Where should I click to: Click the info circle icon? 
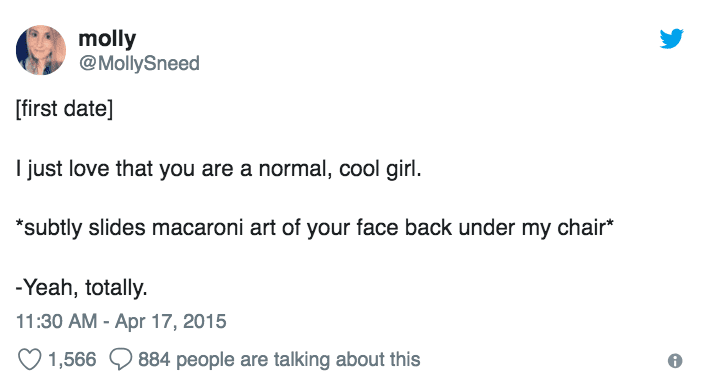[x=675, y=360]
